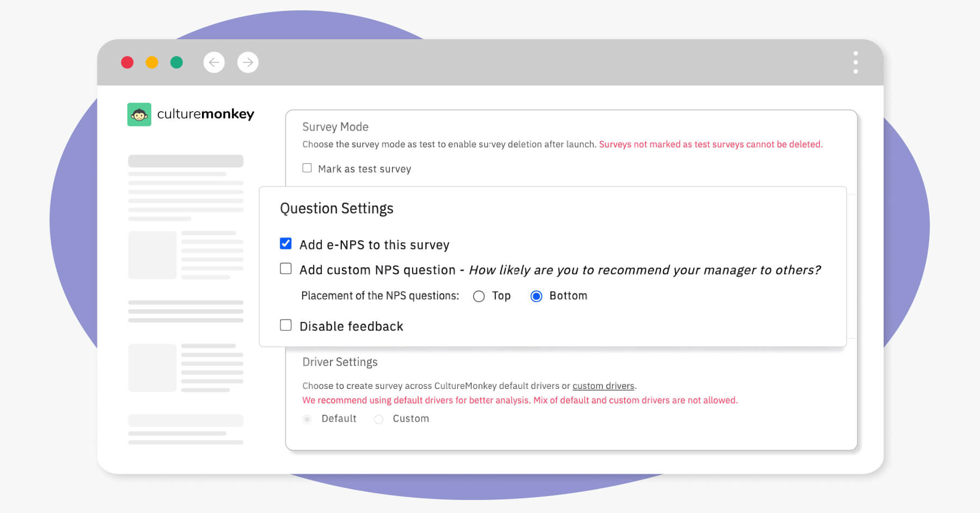Open the custom drivers link
This screenshot has width=980, height=513.
[603, 386]
